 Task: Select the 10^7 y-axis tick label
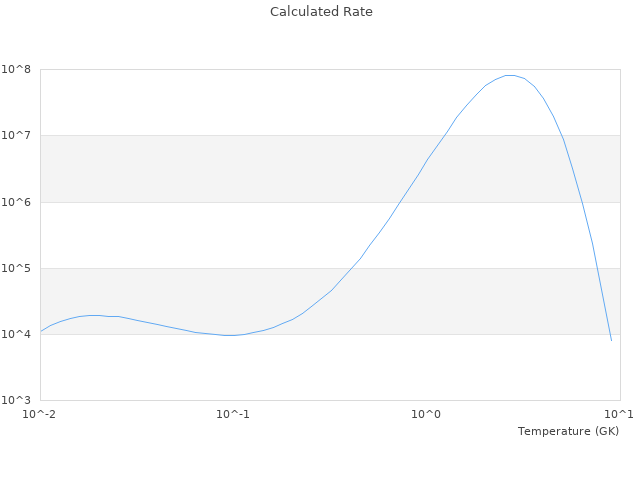(16, 136)
